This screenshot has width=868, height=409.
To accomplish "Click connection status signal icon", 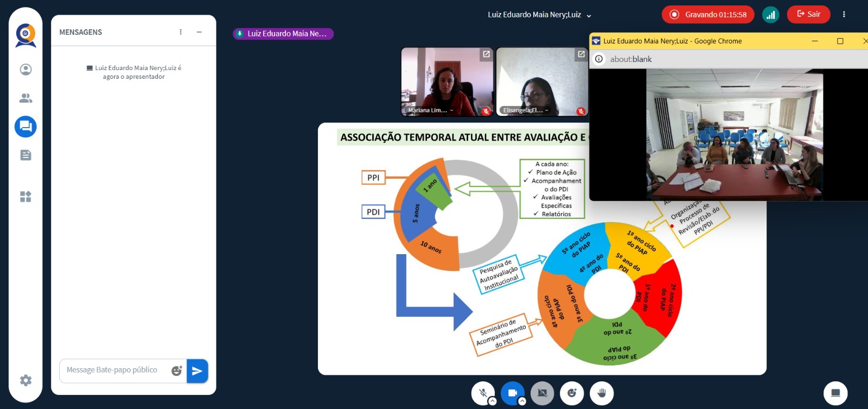I will click(x=770, y=15).
